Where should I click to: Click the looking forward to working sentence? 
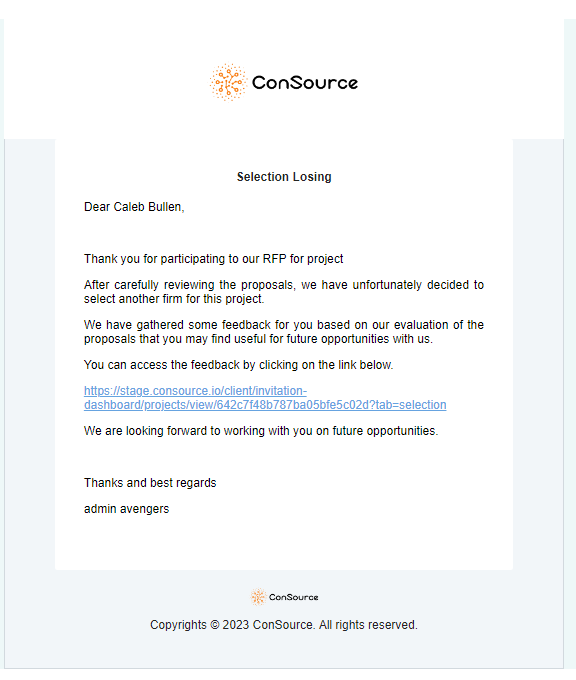click(261, 431)
